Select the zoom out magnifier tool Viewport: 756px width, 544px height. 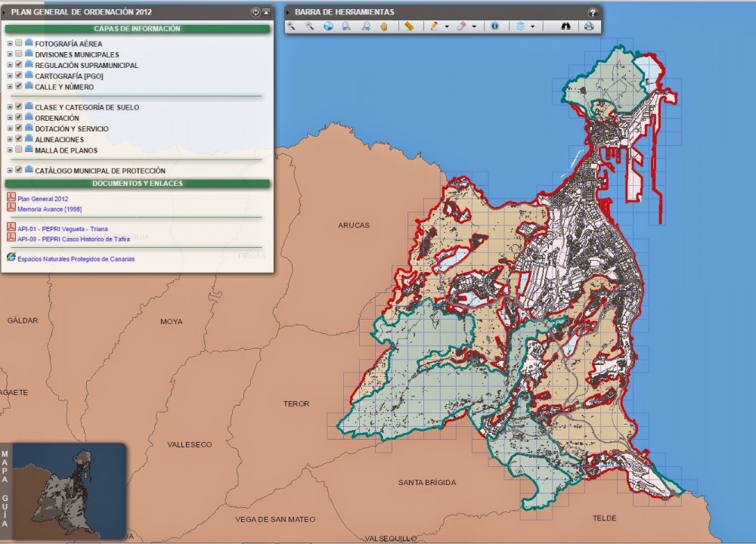point(309,26)
